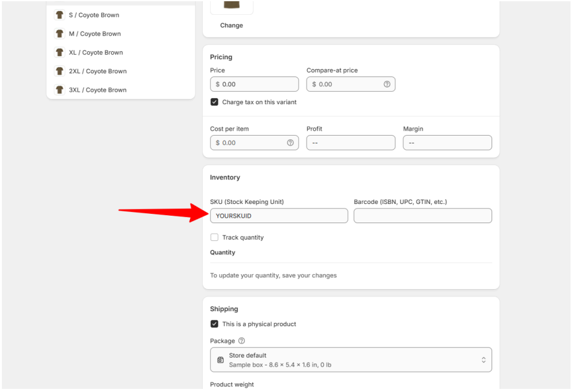Screen dimensions: 573x392
Task: Click the SKU input field
Action: click(x=279, y=216)
